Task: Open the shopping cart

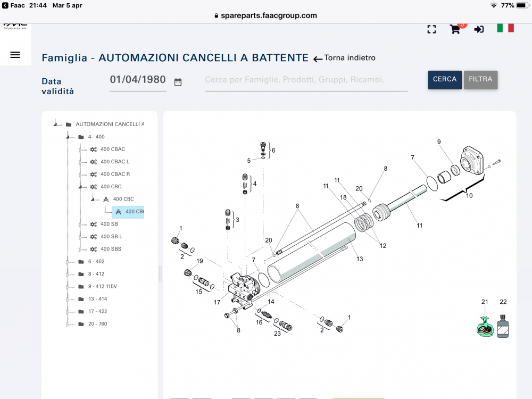Action: tap(455, 29)
